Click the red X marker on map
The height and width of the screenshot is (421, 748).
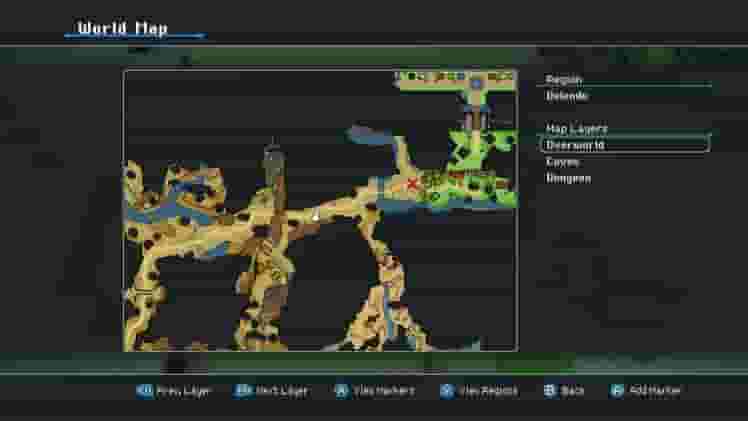(412, 183)
